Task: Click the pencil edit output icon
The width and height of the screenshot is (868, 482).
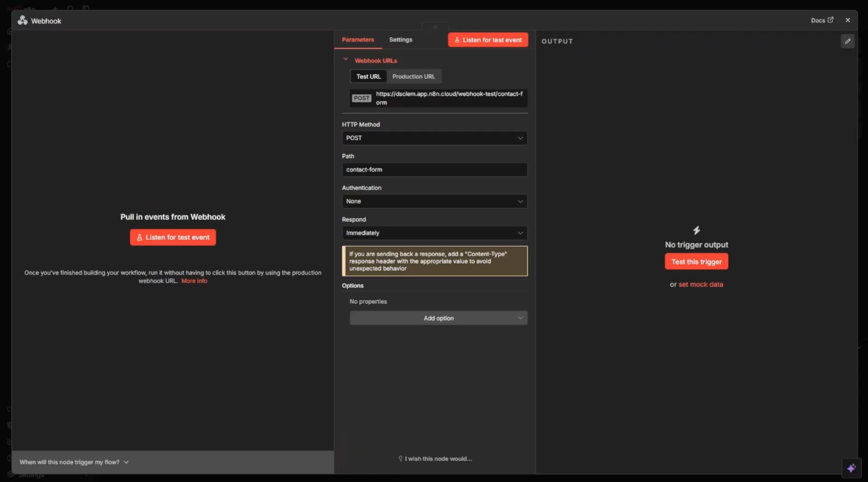Action: click(x=847, y=41)
